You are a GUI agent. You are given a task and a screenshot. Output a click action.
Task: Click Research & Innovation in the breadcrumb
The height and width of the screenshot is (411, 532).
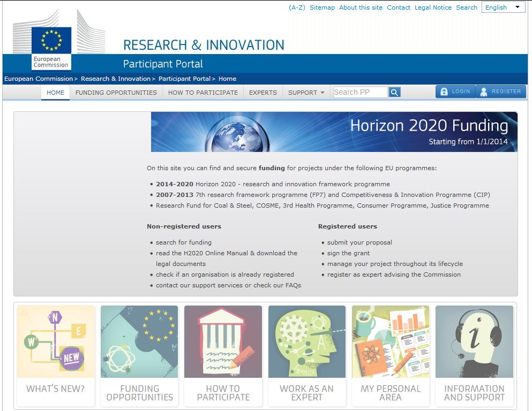116,79
